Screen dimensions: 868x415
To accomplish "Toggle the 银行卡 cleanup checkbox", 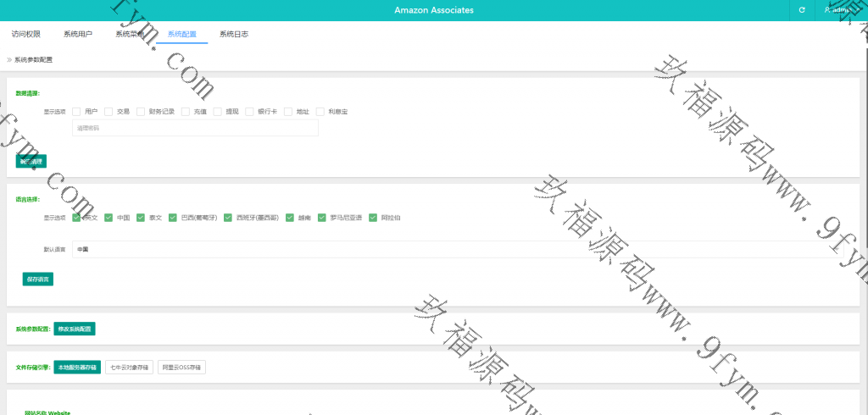I will [249, 112].
